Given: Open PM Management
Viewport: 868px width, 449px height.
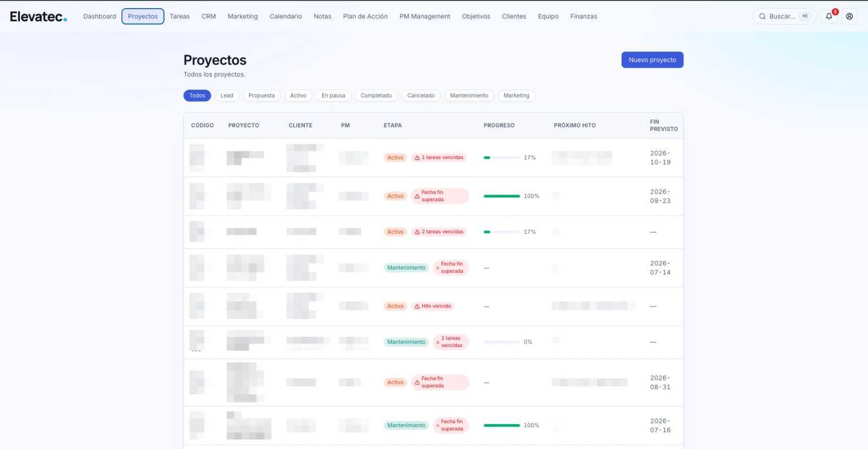Looking at the screenshot, I should click(425, 16).
